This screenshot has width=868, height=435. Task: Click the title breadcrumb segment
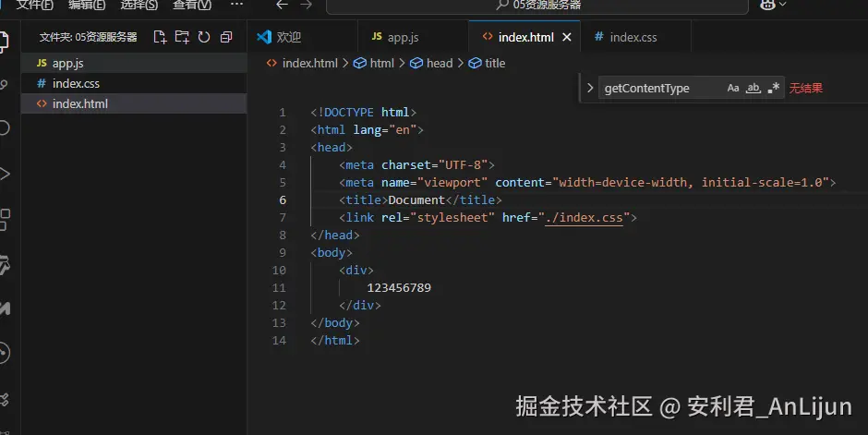pos(488,63)
